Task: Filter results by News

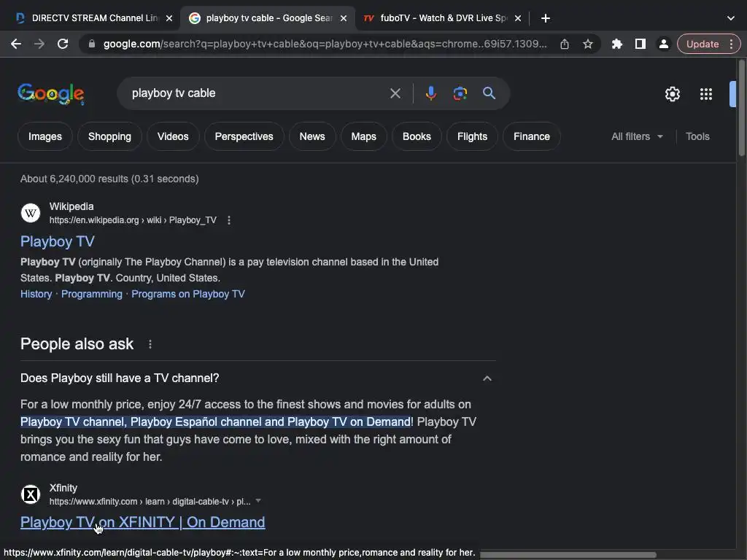Action: (312, 136)
